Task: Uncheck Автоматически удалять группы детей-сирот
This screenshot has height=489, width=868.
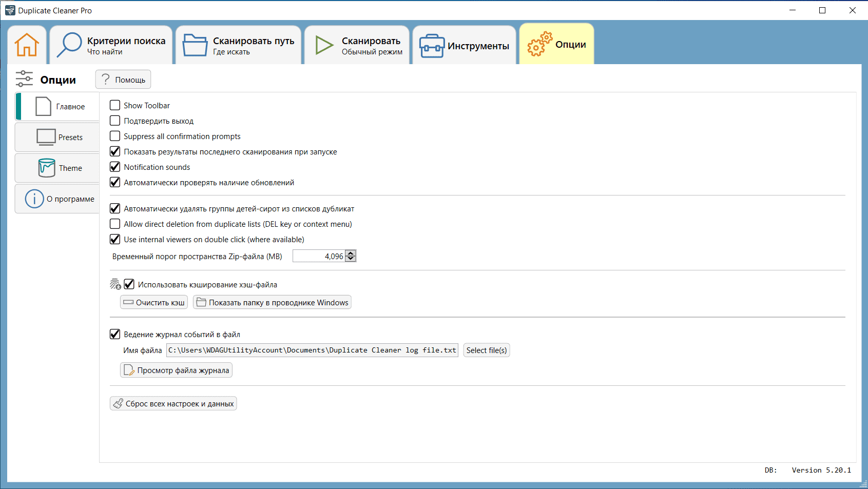Action: pyautogui.click(x=115, y=208)
